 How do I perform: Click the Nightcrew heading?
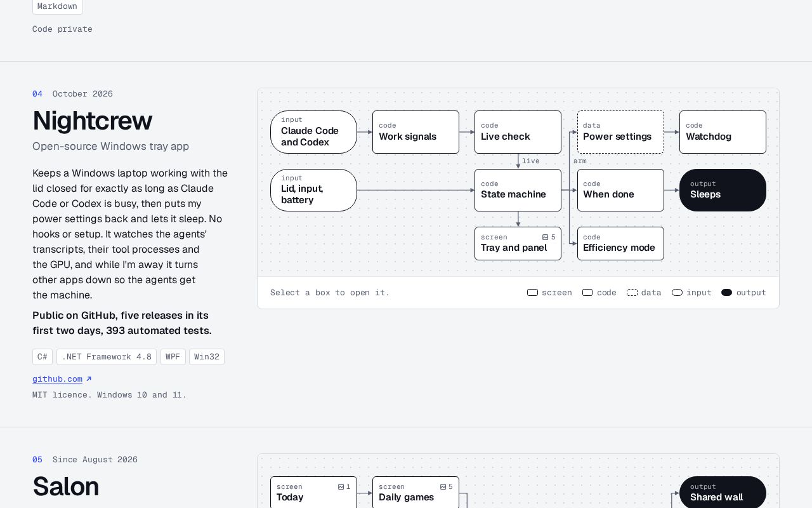pos(93,121)
